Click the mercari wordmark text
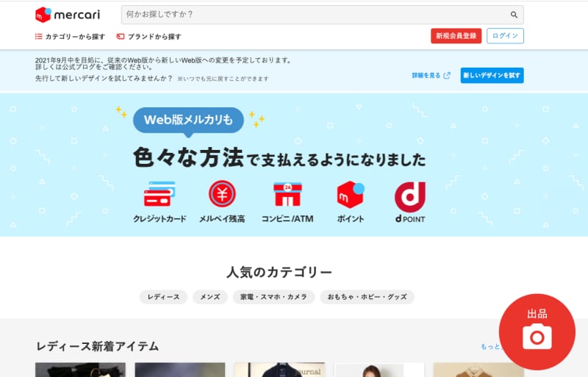This screenshot has width=588, height=377. [x=77, y=15]
